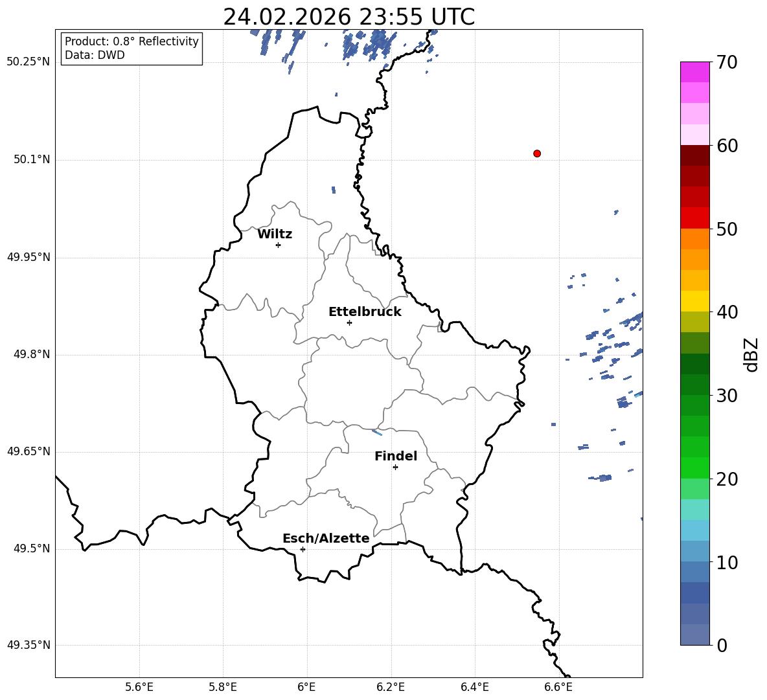Viewport: 767px width, 700px height.
Task: Click the Ettelbruck city label
Action: [365, 312]
